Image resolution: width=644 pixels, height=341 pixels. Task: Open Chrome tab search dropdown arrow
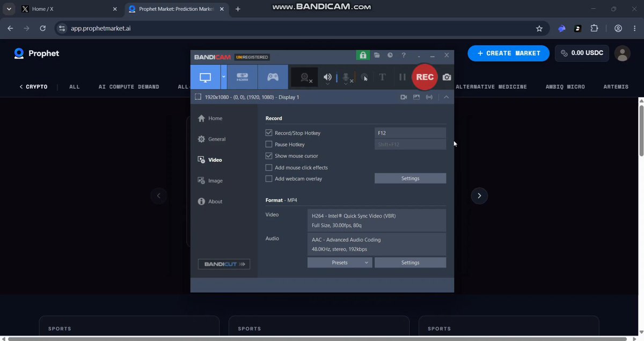pyautogui.click(x=9, y=9)
